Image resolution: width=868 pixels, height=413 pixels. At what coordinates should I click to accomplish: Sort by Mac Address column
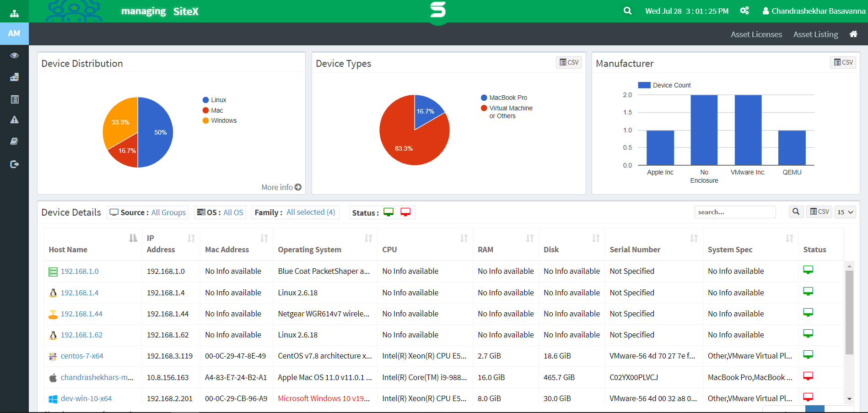pyautogui.click(x=237, y=244)
